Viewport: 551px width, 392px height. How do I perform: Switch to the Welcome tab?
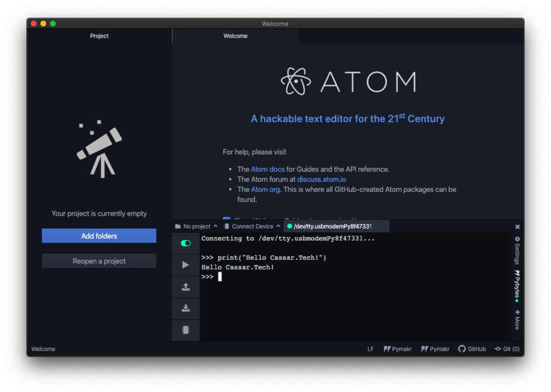coord(236,36)
